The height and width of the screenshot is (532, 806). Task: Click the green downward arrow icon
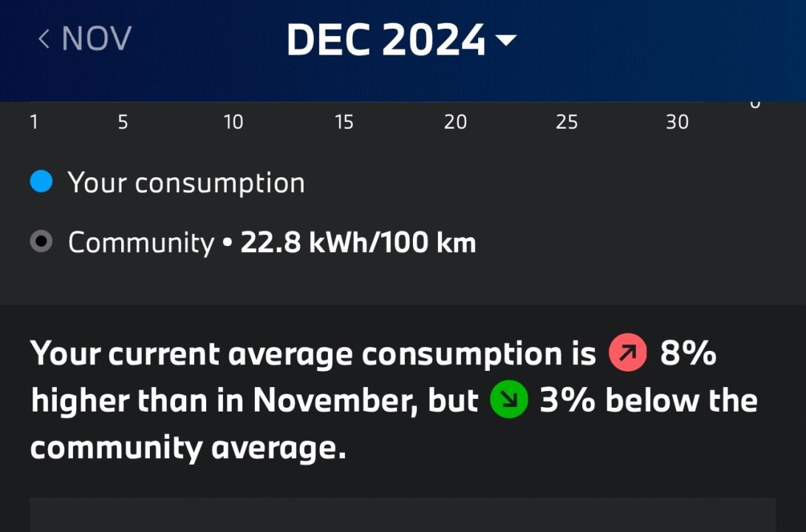509,400
